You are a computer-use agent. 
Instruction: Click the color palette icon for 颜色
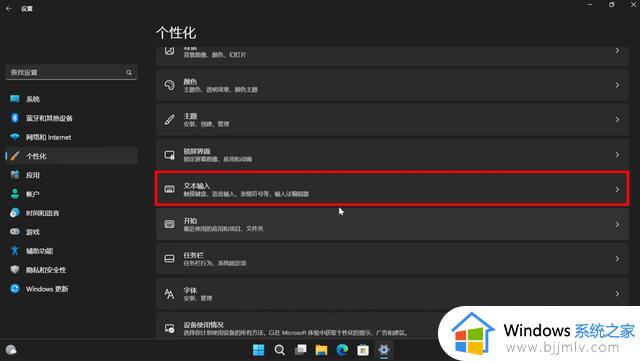(x=169, y=85)
